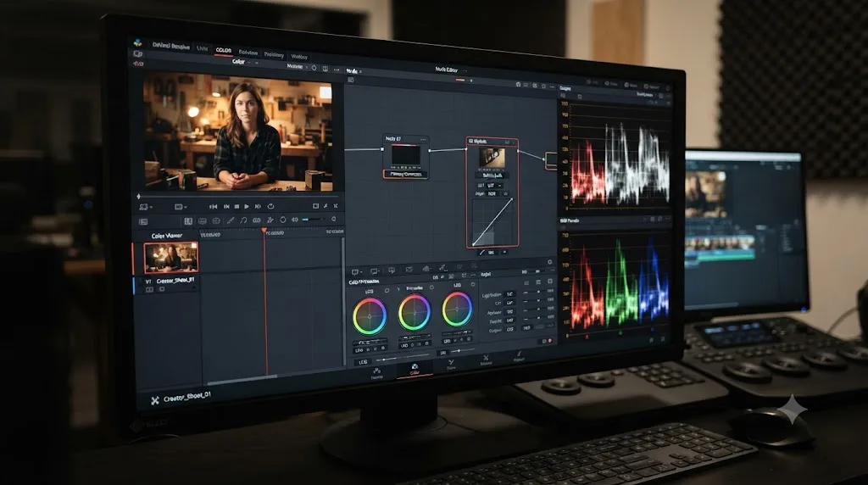Click the timeline horizontal scrollbar
Screen dimensions: 868x485
click(x=242, y=379)
